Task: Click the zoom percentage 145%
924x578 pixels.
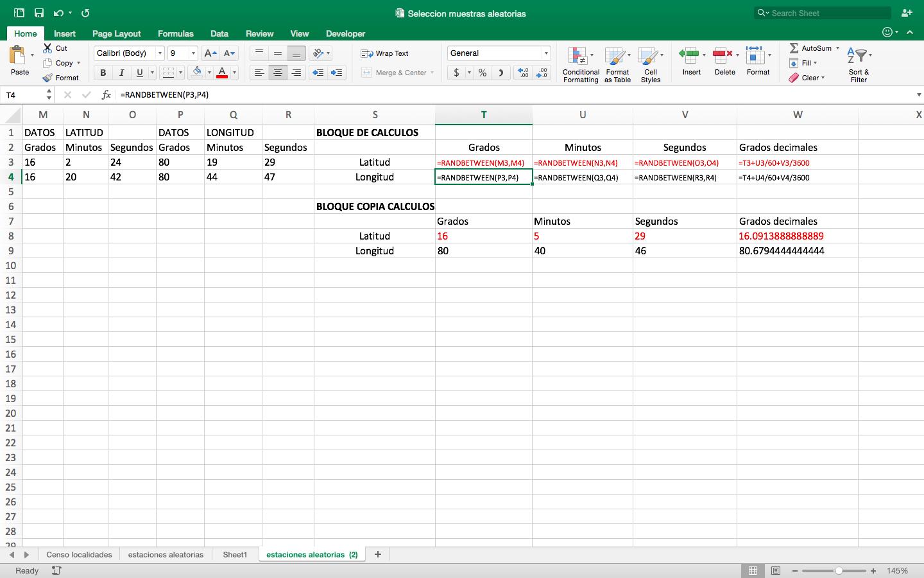Action: tap(897, 570)
